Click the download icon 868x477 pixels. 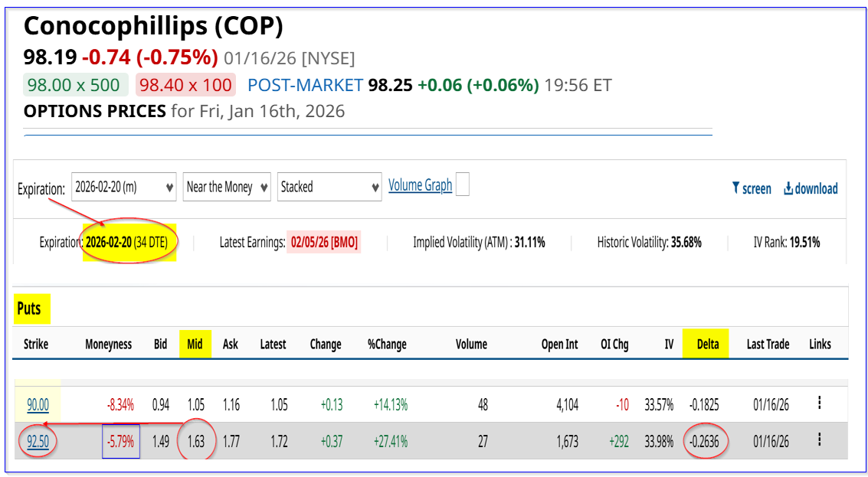click(788, 188)
